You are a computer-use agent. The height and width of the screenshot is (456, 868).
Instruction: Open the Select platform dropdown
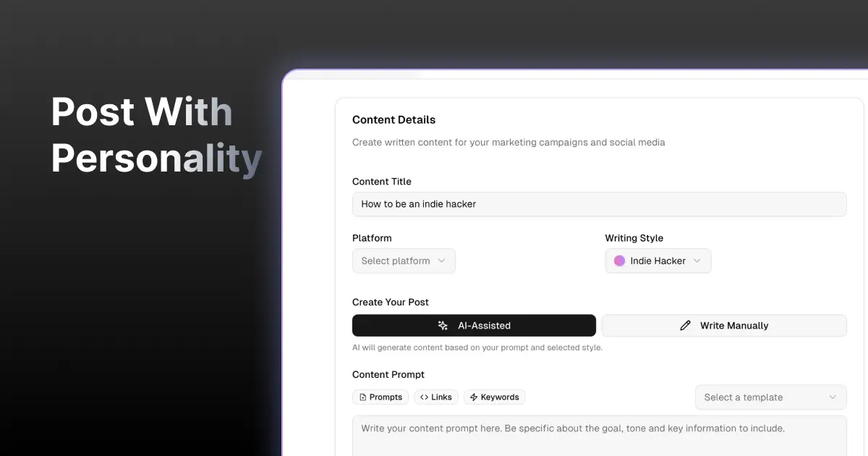[404, 261]
